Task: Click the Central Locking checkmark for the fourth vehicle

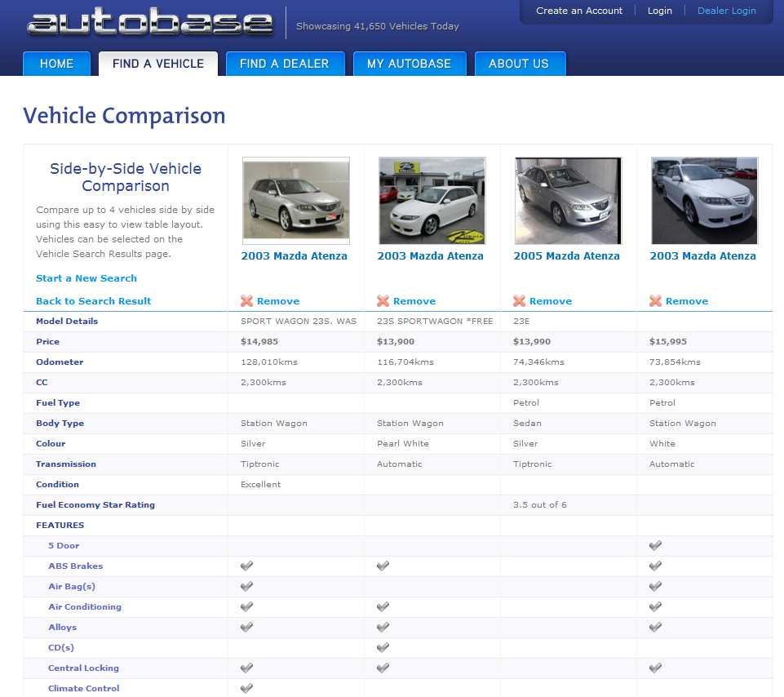Action: click(655, 668)
